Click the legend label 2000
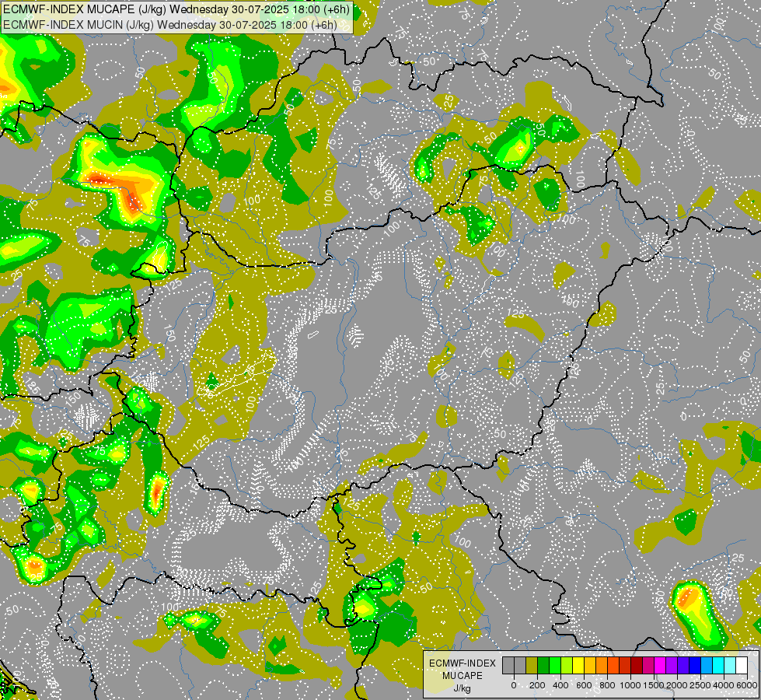Viewport: 761px width, 700px height. [677, 685]
